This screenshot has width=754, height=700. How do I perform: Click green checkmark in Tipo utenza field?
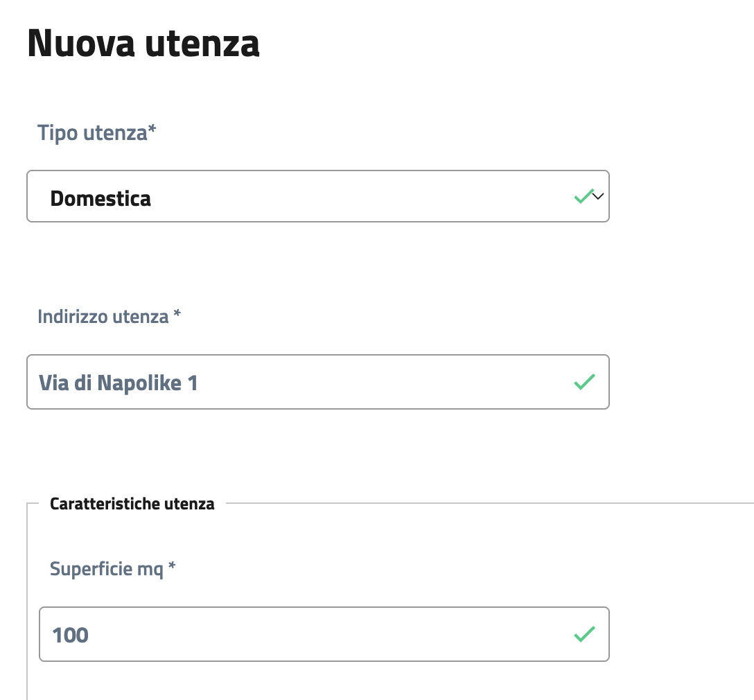583,196
